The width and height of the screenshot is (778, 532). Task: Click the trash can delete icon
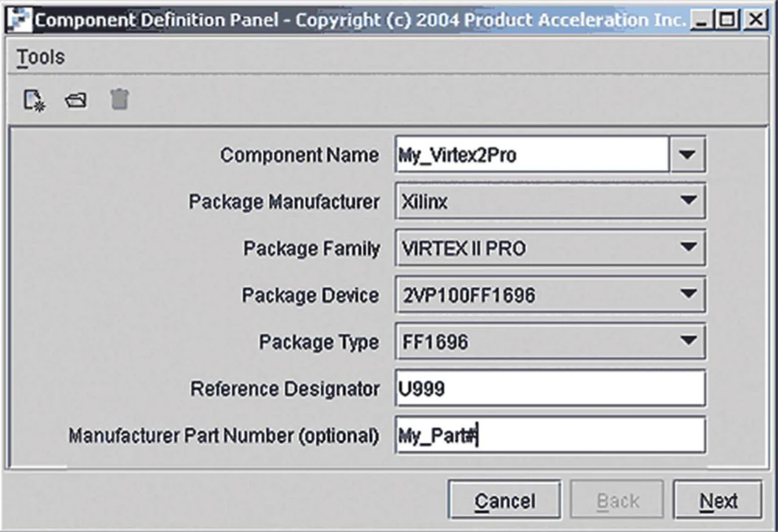(120, 100)
